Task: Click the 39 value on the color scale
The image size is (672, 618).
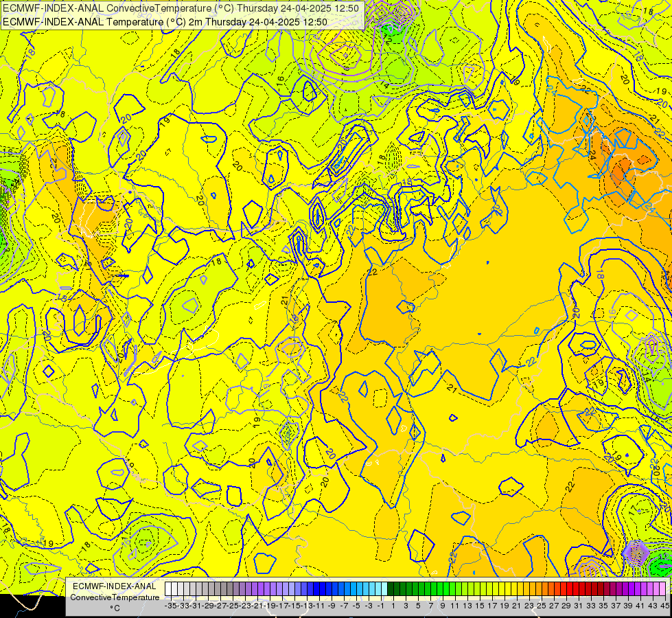Action: [x=628, y=606]
